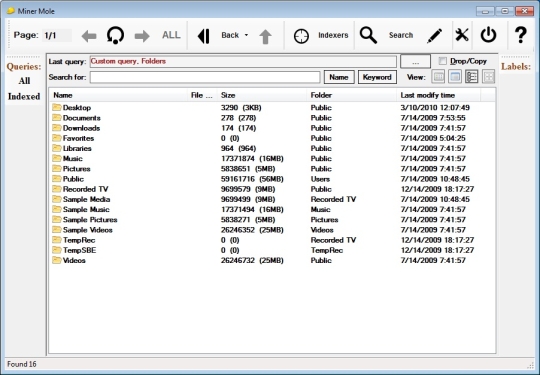540x375 pixels.
Task: Click the up-folder arrow icon
Action: pos(265,36)
